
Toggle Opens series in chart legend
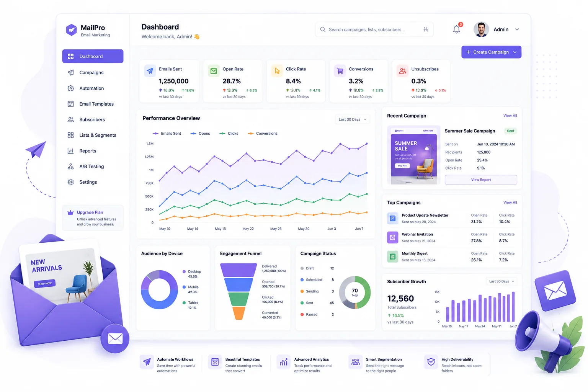click(200, 134)
